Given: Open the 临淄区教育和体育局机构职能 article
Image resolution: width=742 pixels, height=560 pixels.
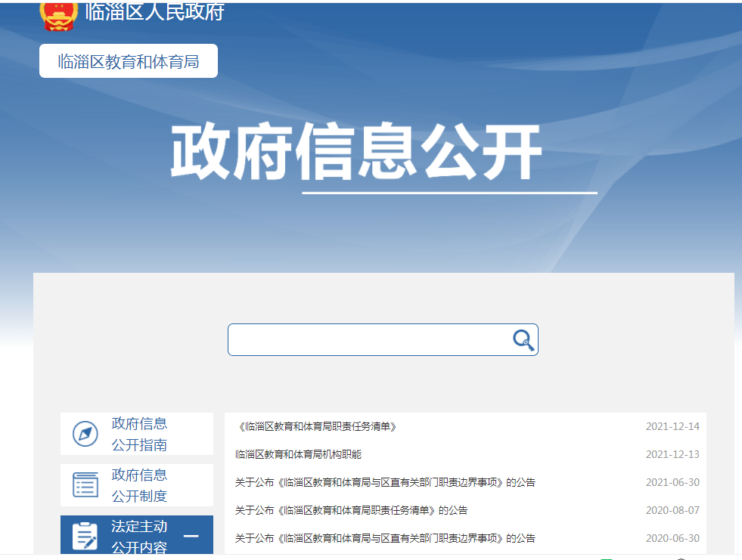Looking at the screenshot, I should (x=298, y=454).
